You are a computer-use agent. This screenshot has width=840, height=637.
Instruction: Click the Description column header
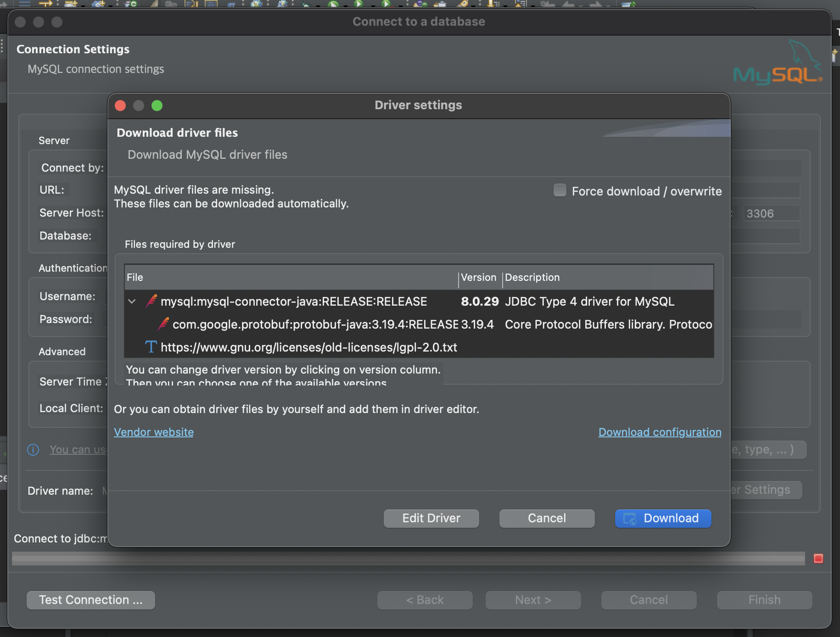coord(608,277)
